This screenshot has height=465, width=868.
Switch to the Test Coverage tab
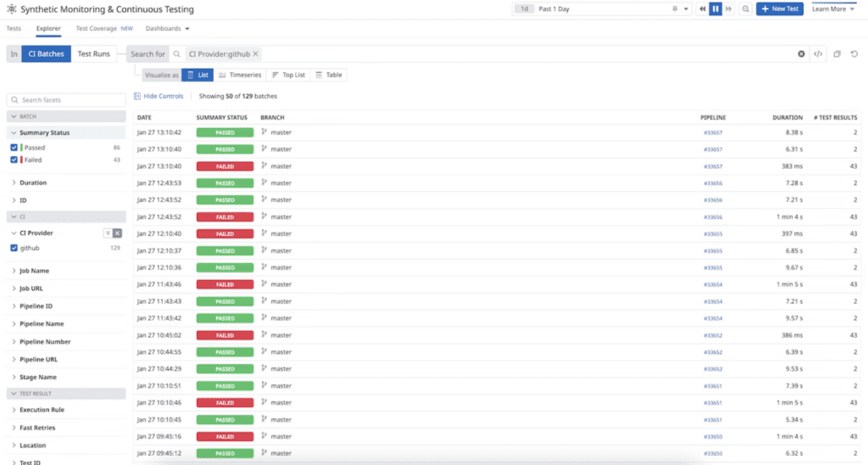[x=96, y=29]
